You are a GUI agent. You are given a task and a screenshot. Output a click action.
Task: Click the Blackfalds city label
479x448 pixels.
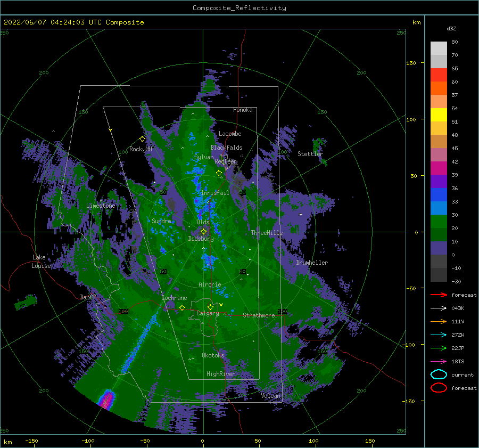(226, 148)
